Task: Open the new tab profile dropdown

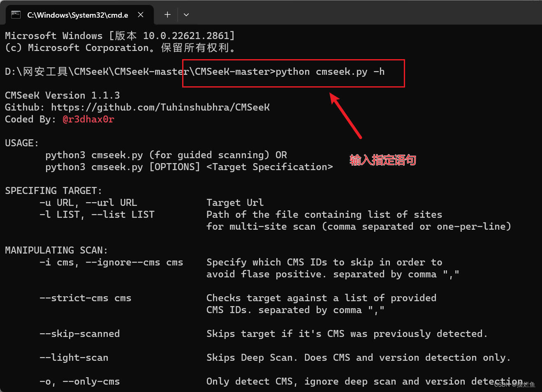Action: click(186, 15)
